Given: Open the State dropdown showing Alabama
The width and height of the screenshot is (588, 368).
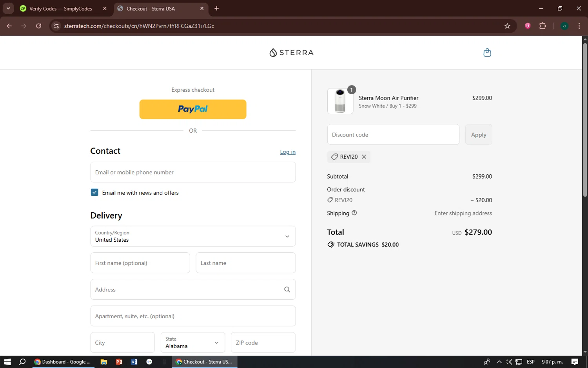Looking at the screenshot, I should coord(193,342).
